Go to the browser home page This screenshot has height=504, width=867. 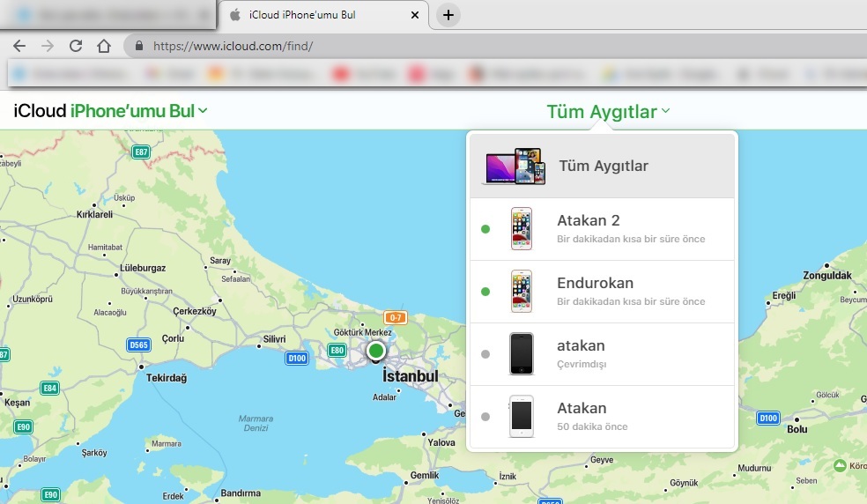[x=104, y=46]
